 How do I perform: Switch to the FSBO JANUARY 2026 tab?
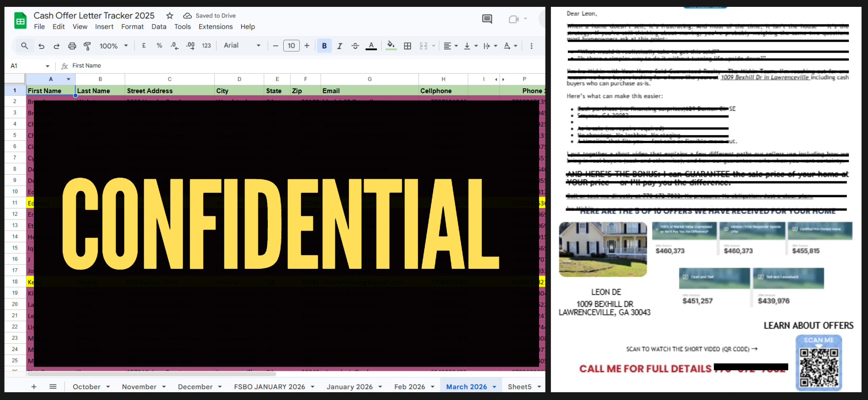(x=270, y=387)
